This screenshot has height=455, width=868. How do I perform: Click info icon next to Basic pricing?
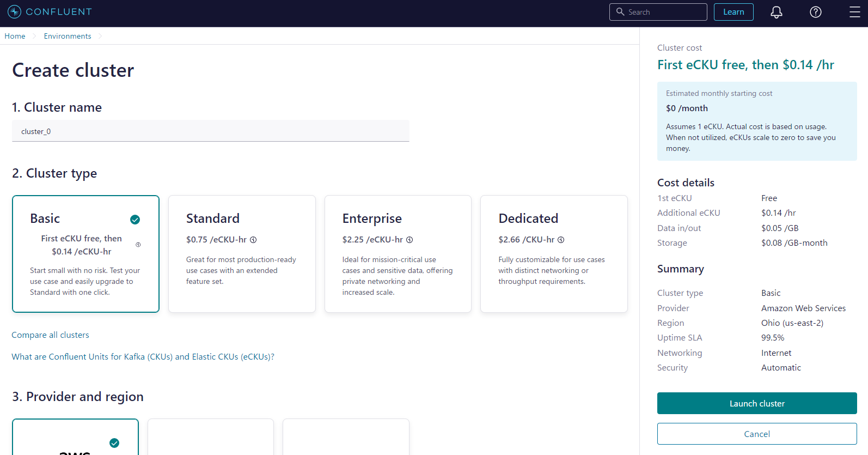point(138,245)
